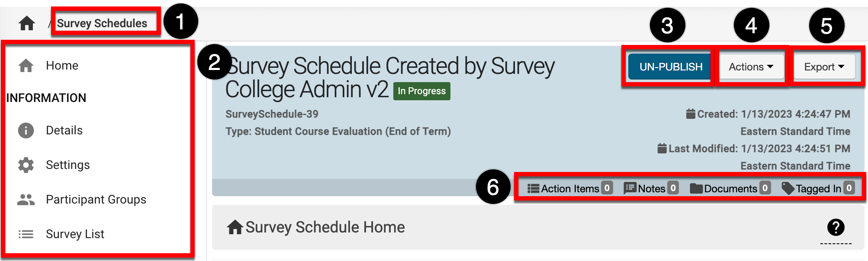Click the Action Items list icon
Viewport: 868px width, 261px height.
pyautogui.click(x=533, y=188)
